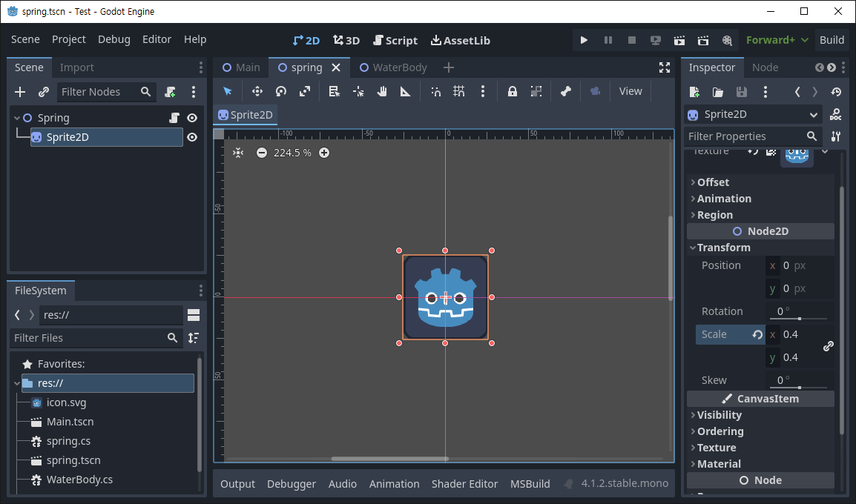
Task: Click the Build button
Action: (832, 40)
